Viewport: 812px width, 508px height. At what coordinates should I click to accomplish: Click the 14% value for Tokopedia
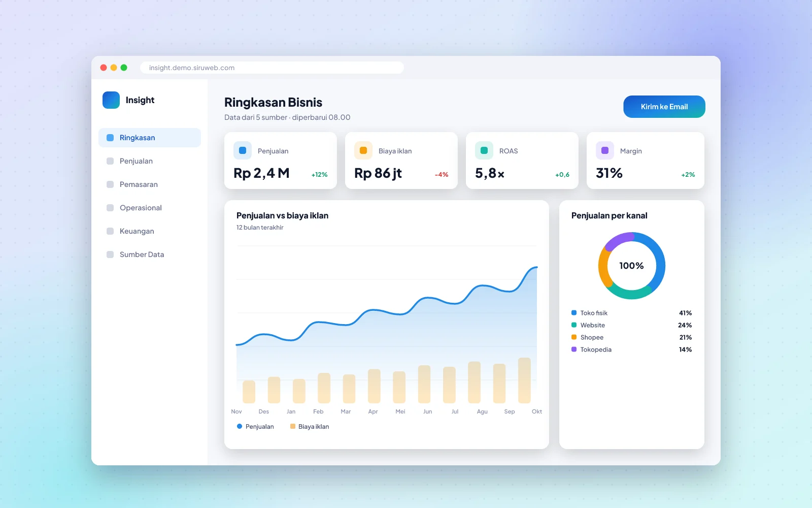pyautogui.click(x=686, y=350)
